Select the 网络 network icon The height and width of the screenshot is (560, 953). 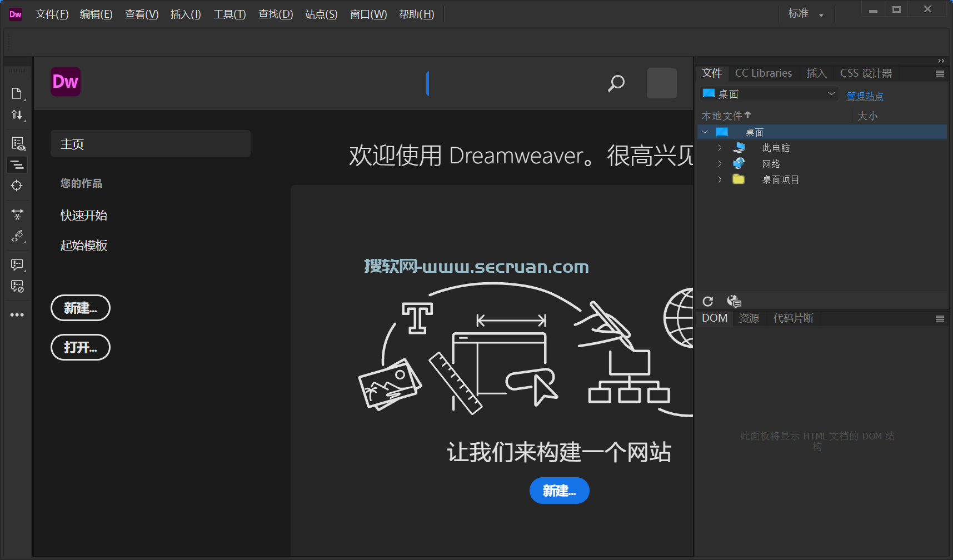pyautogui.click(x=739, y=163)
